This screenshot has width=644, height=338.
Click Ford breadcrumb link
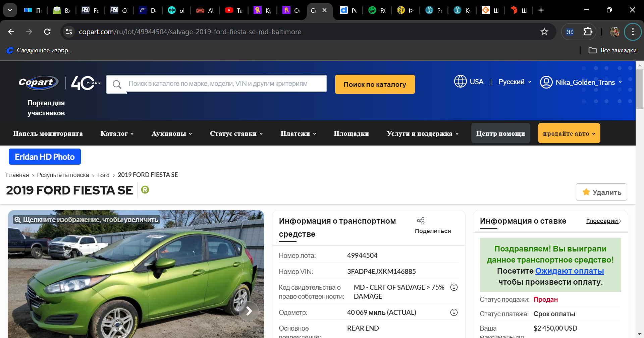click(103, 175)
